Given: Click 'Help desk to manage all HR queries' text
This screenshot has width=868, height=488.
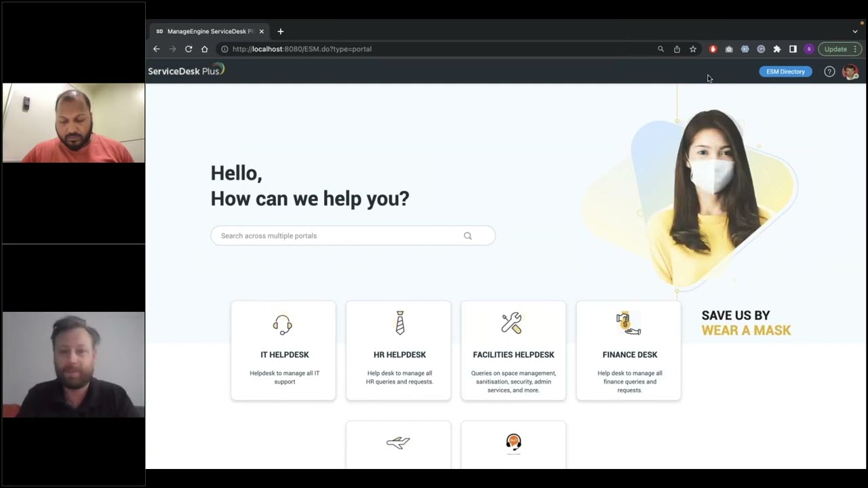Looking at the screenshot, I should [400, 378].
